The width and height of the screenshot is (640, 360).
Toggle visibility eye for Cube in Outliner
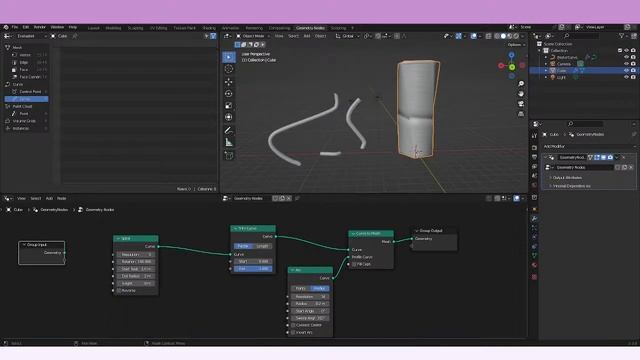tap(626, 71)
